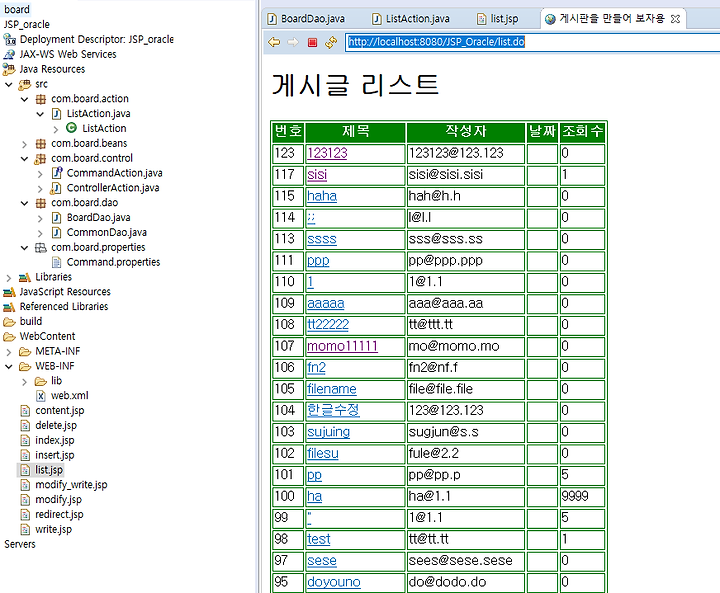Image resolution: width=720 pixels, height=593 pixels.
Task: Click the Deployment Descriptor icon
Action: (x=9, y=40)
